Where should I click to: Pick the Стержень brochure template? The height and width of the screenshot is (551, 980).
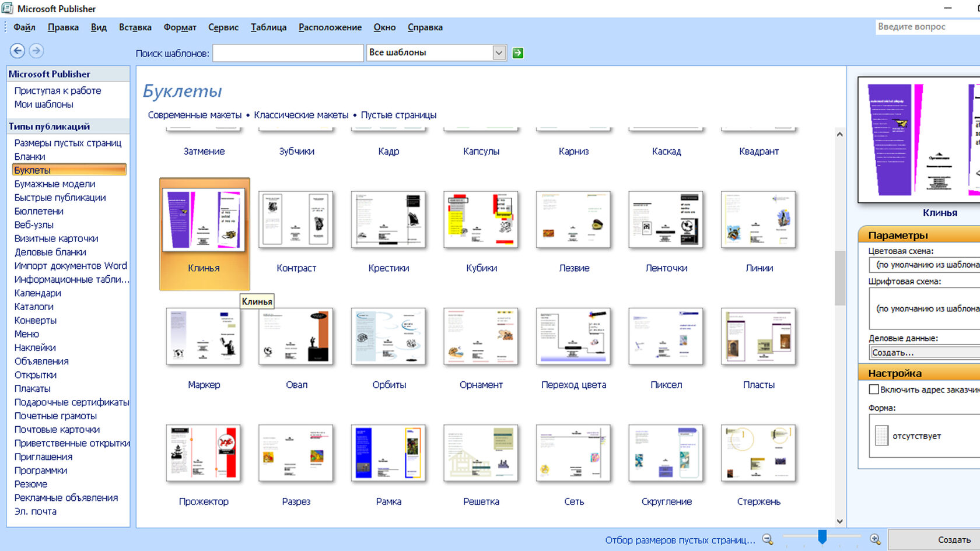point(758,453)
